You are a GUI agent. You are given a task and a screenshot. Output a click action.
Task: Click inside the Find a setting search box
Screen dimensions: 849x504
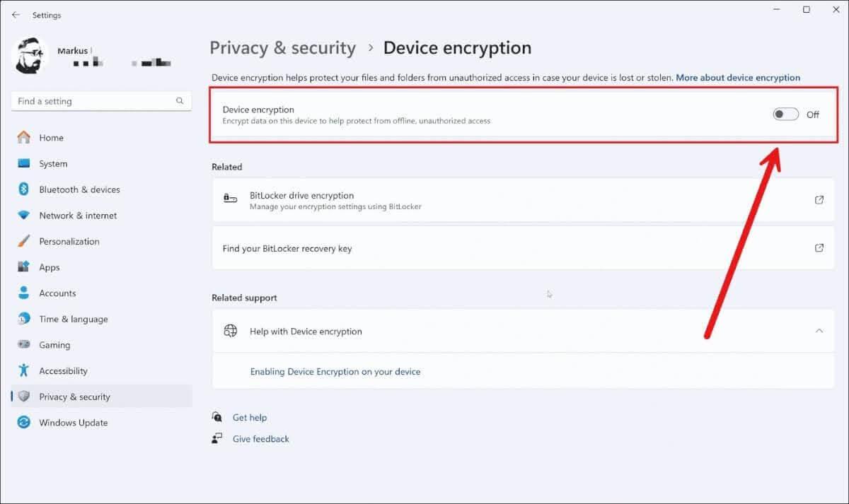(x=101, y=101)
